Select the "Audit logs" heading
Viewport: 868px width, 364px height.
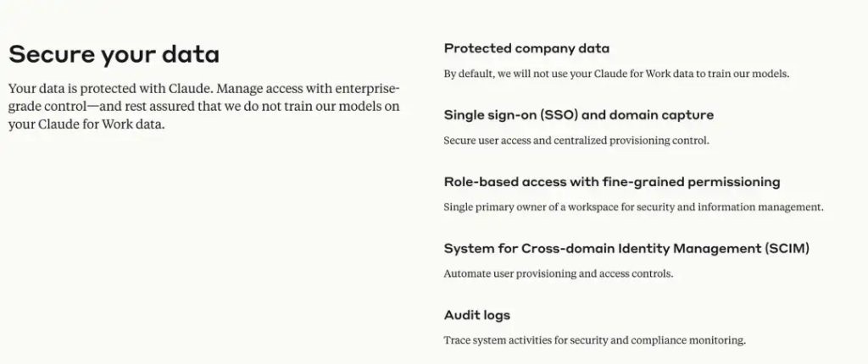(x=477, y=315)
